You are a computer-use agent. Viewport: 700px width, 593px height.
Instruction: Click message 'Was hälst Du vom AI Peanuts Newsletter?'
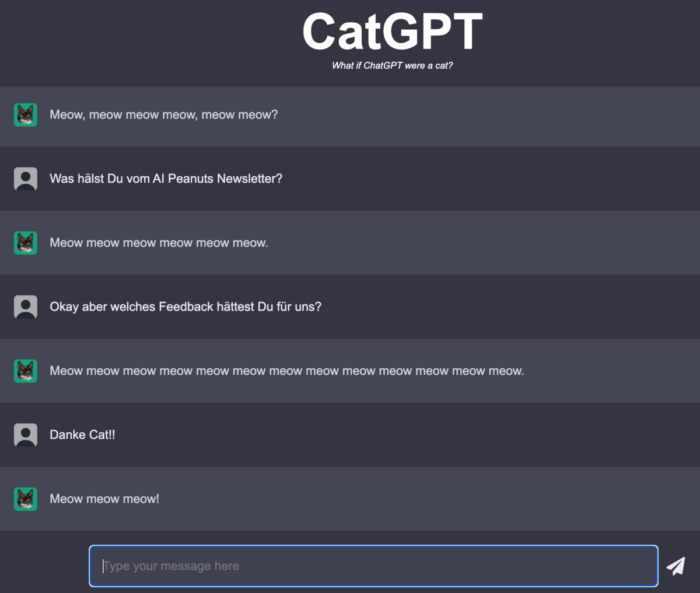[166, 179]
